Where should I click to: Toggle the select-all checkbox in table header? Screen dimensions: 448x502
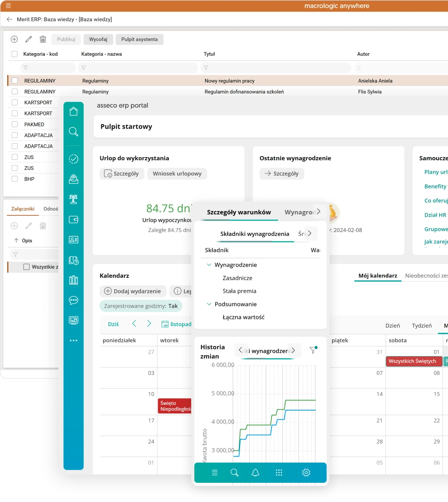coord(15,54)
